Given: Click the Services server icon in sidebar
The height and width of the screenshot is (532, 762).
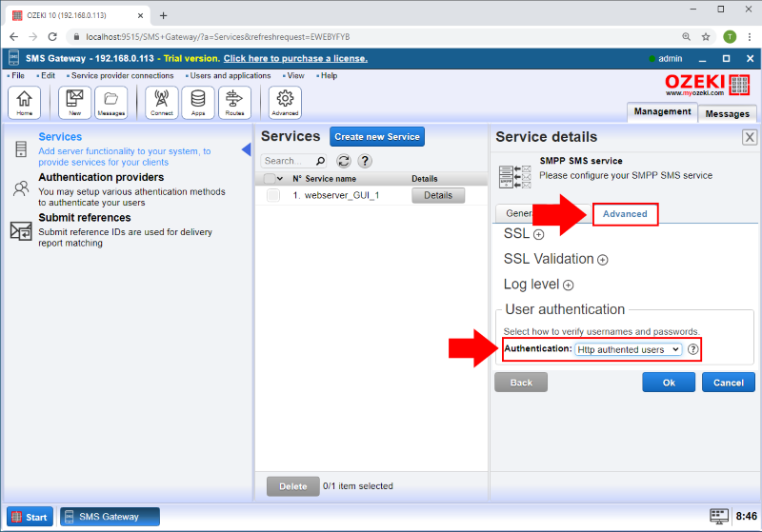Looking at the screenshot, I should point(21,149).
